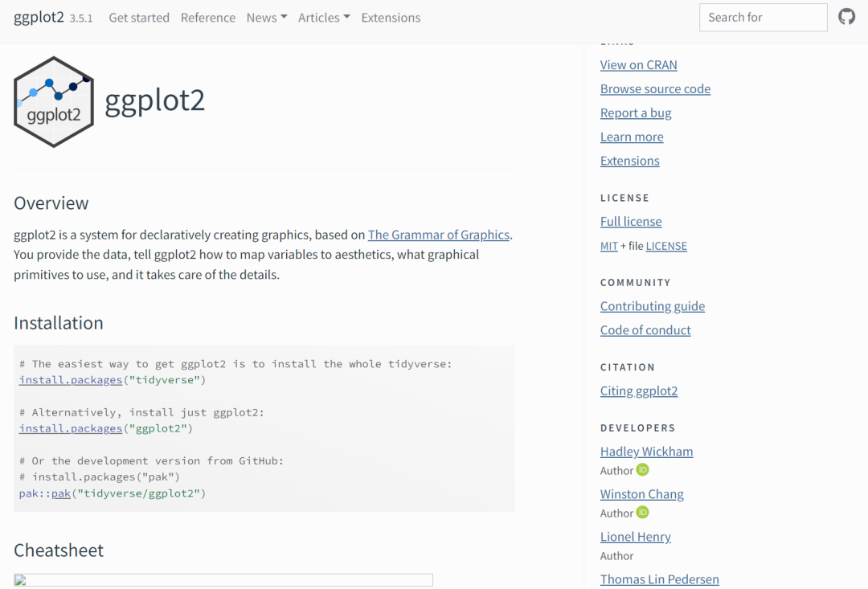This screenshot has width=868, height=589.
Task: Click install.packages link for ggplot2
Action: click(70, 428)
